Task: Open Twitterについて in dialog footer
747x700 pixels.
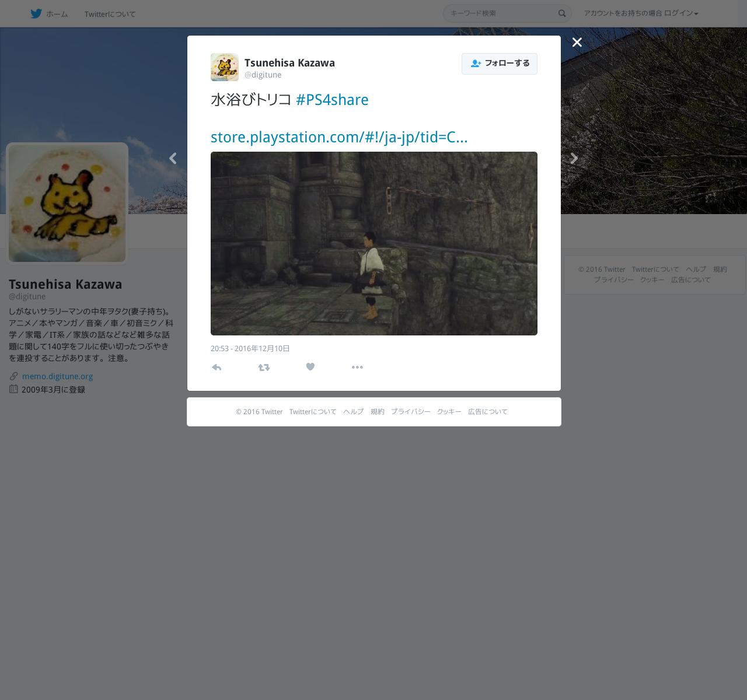Action: (x=313, y=411)
